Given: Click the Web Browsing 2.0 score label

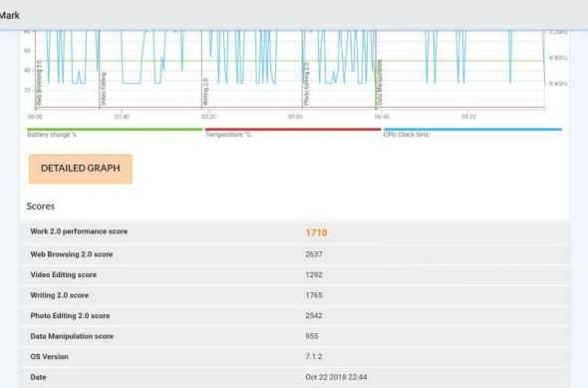Looking at the screenshot, I should (x=72, y=254).
